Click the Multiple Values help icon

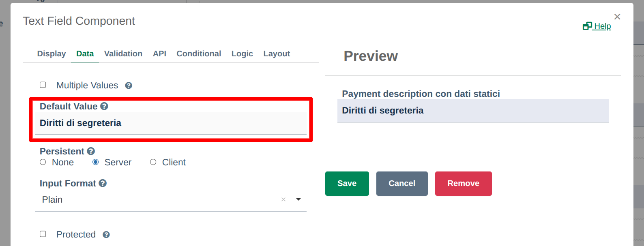tap(129, 86)
